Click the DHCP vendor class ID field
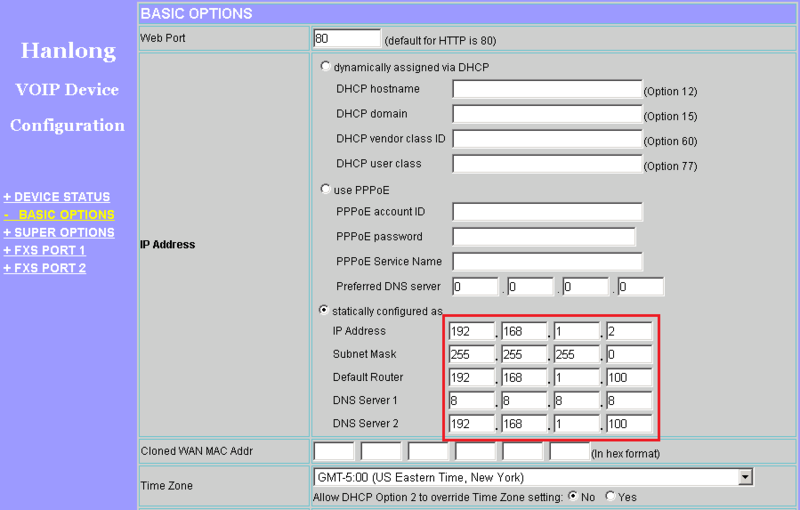Image resolution: width=800 pixels, height=510 pixels. [547, 139]
